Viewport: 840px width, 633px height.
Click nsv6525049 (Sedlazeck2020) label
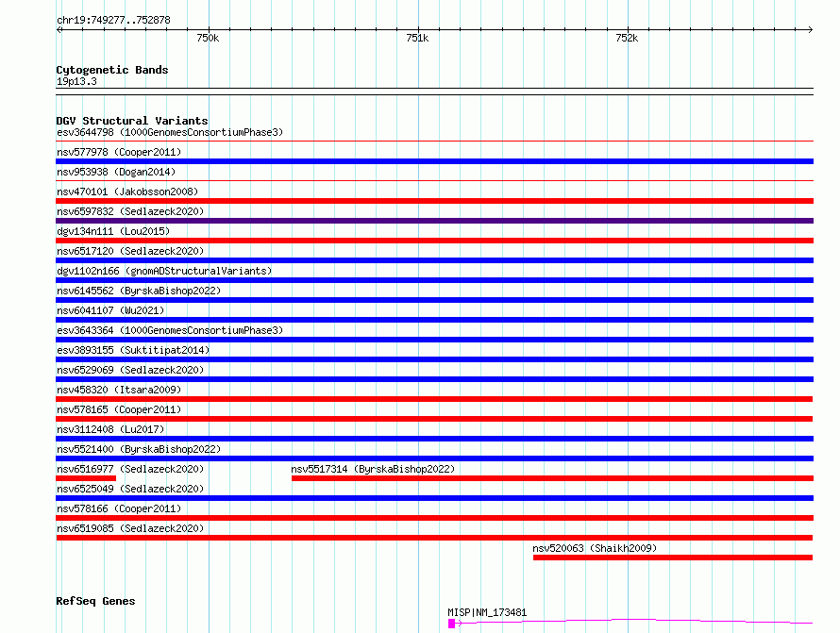click(130, 489)
